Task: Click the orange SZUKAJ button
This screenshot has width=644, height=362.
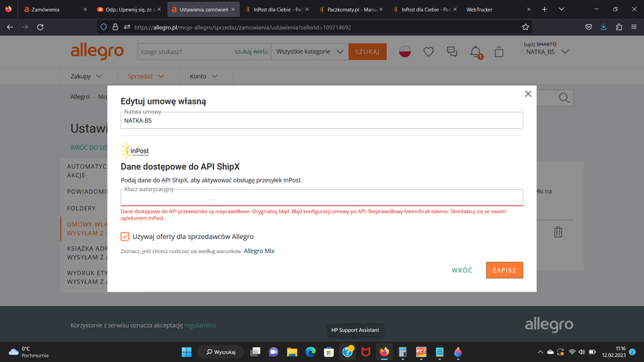Action: click(x=367, y=52)
